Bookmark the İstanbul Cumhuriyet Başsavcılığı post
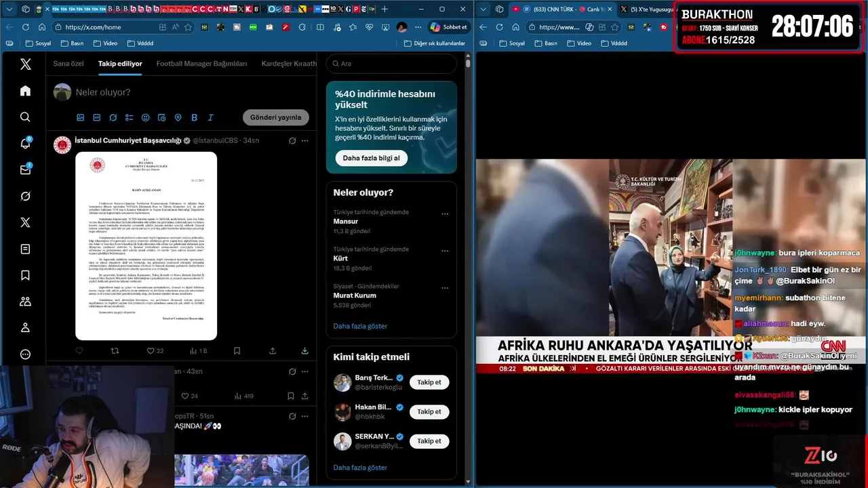 (x=237, y=351)
